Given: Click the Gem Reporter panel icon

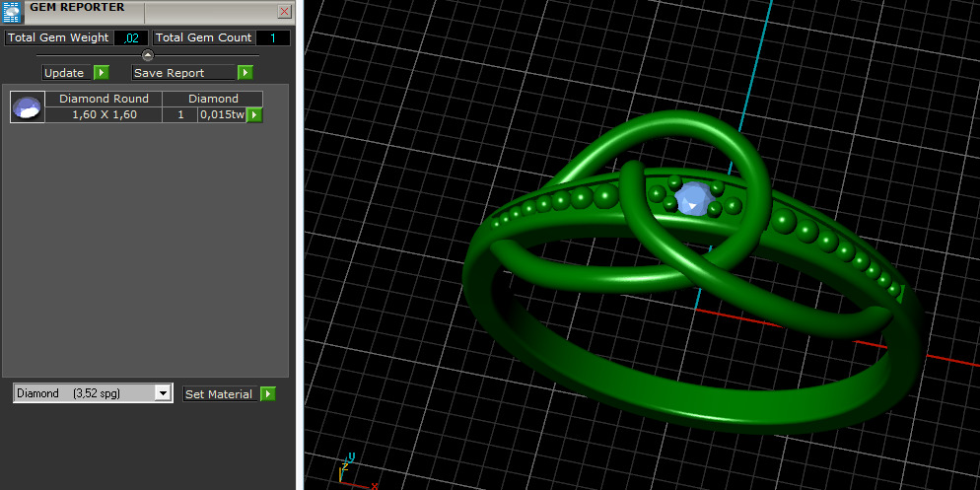Looking at the screenshot, I should [x=12, y=12].
